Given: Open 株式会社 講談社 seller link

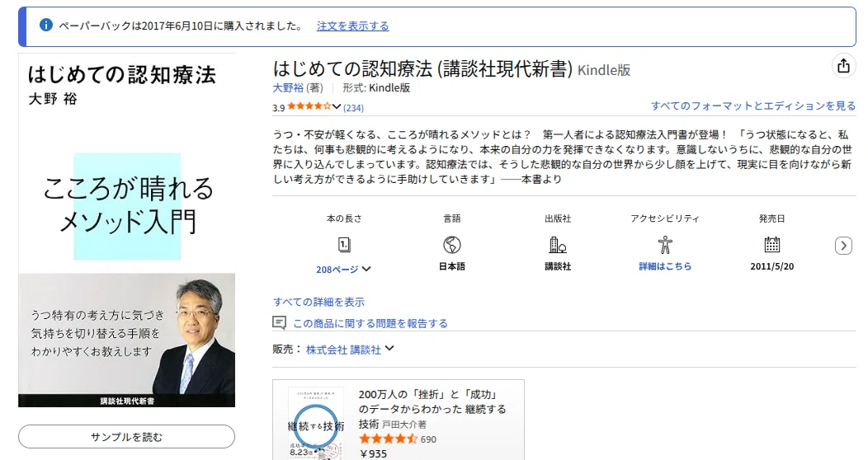Looking at the screenshot, I should [x=343, y=350].
